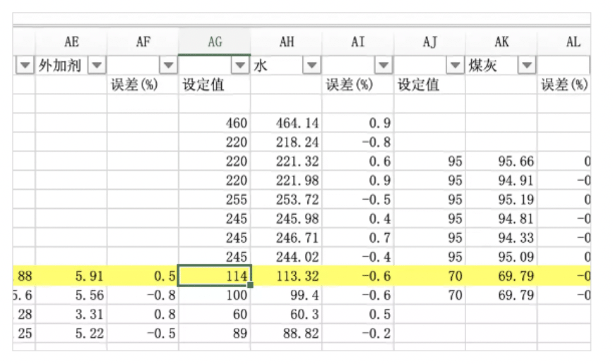613x364 pixels.
Task: Open the filter dropdown for 水 column
Action: [x=311, y=66]
